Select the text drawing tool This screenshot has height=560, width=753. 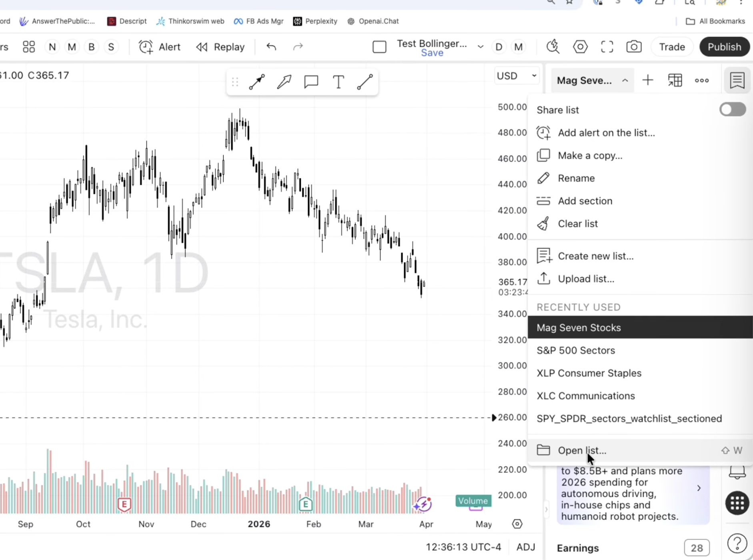[x=338, y=82]
